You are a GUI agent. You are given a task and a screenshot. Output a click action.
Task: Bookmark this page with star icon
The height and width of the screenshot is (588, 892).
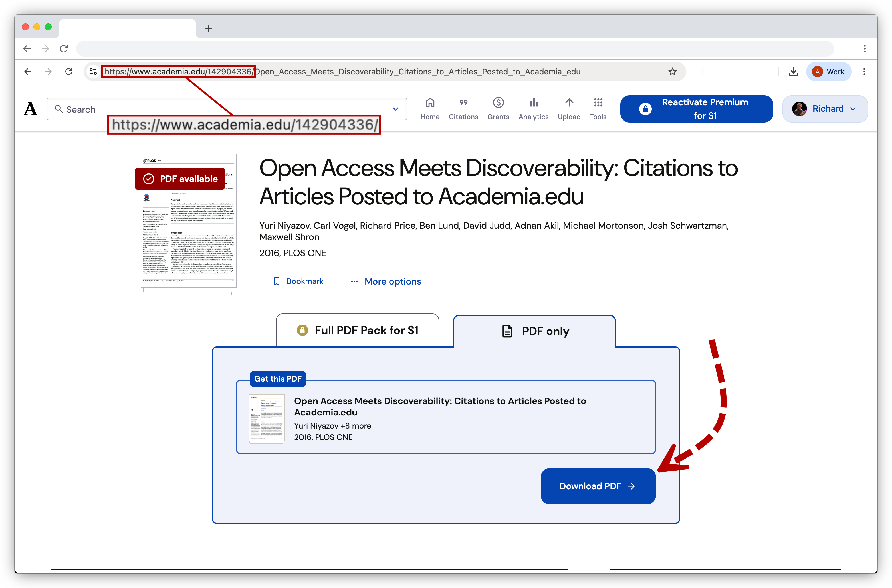672,72
